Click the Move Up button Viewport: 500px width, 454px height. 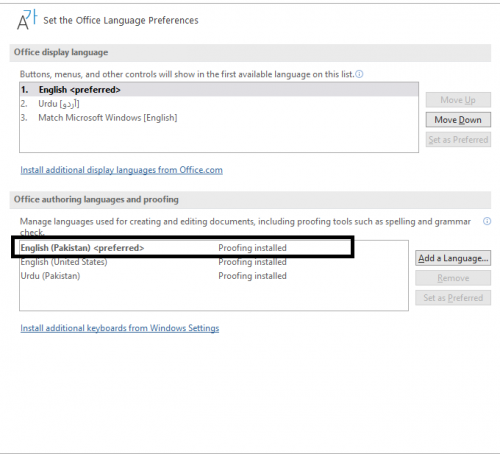(x=458, y=100)
